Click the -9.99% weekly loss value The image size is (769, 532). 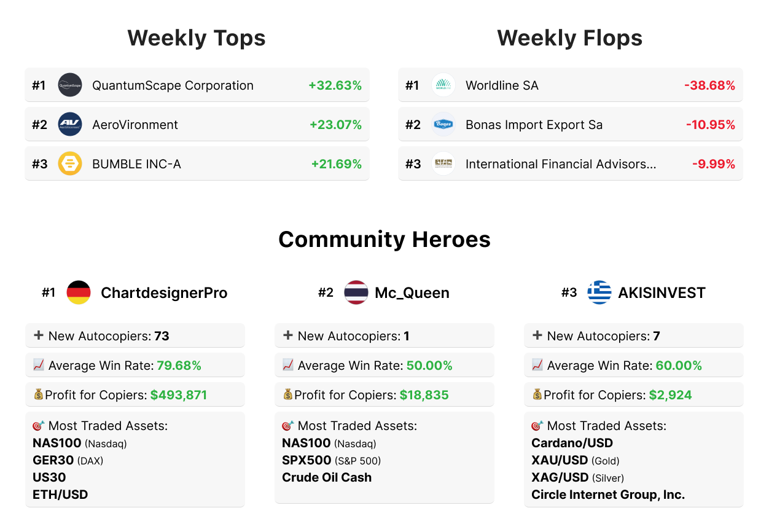pos(714,164)
